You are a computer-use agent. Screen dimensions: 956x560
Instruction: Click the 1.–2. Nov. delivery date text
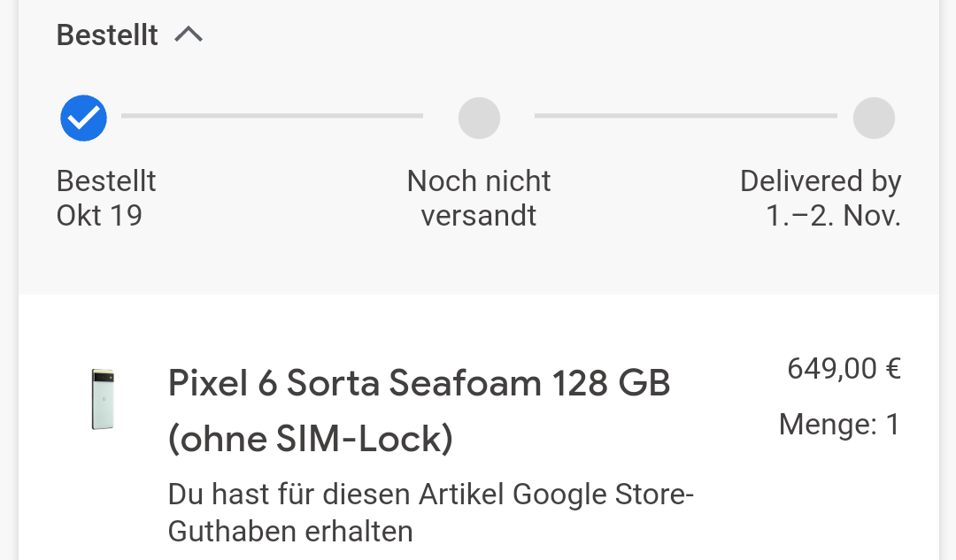(x=833, y=215)
